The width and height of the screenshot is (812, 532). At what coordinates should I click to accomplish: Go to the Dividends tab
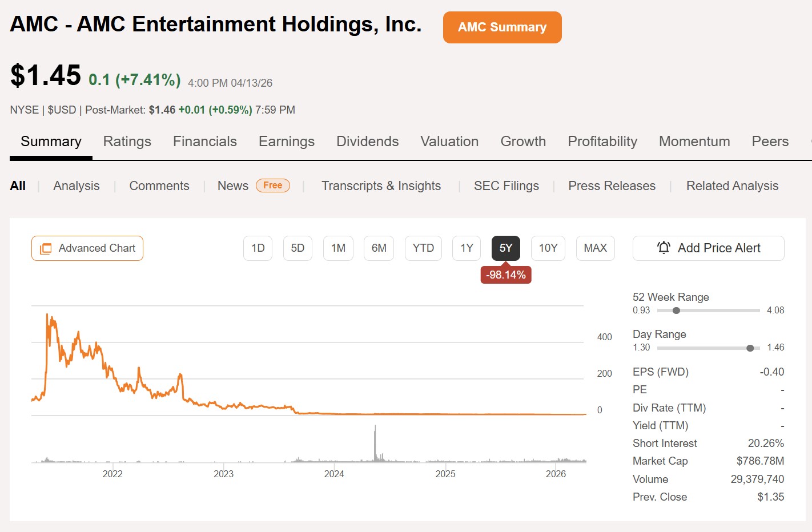click(x=367, y=142)
